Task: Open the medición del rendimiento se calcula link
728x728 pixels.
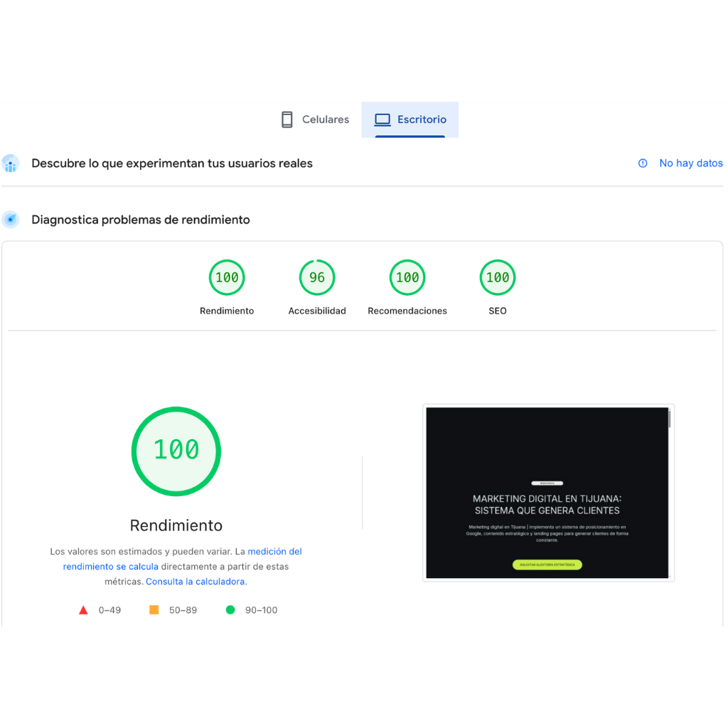Action: (183, 559)
